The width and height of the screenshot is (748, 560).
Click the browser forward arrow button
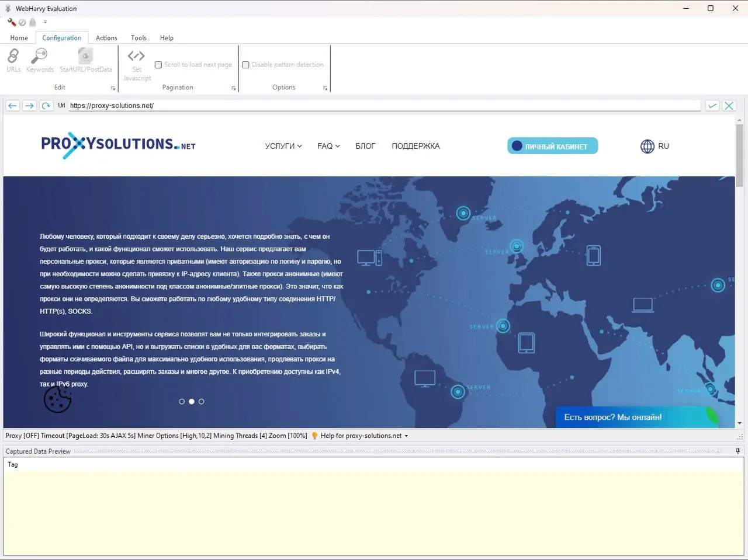29,106
